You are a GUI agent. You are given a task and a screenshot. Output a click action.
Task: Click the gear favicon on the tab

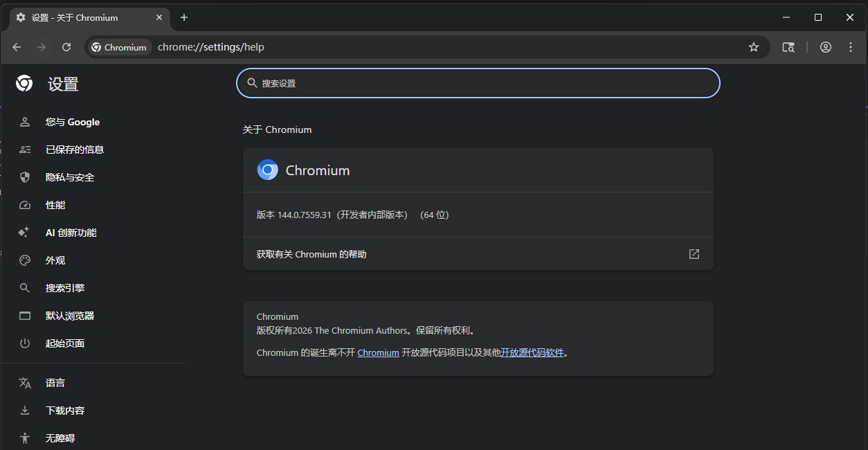[x=21, y=17]
